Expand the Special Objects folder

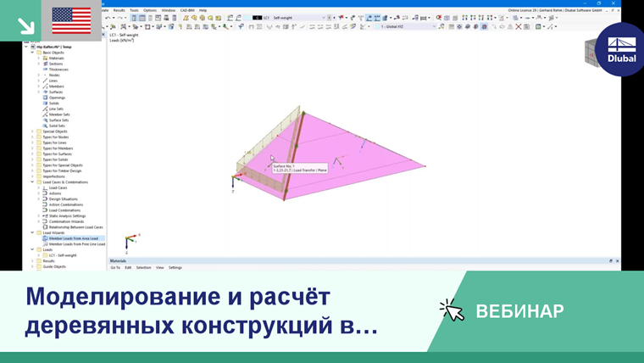coord(32,131)
